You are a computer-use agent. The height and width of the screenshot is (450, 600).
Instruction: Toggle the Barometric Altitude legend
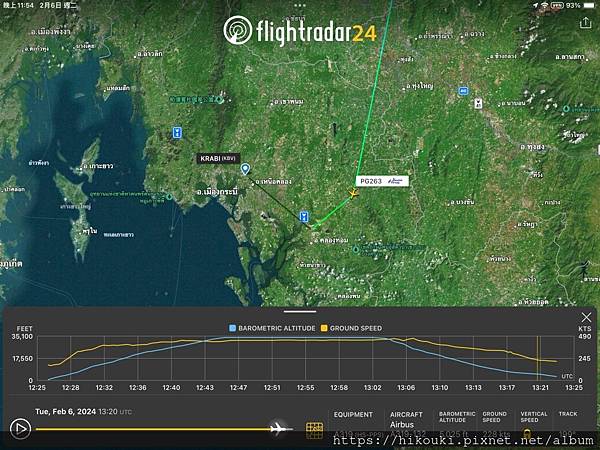click(272, 328)
